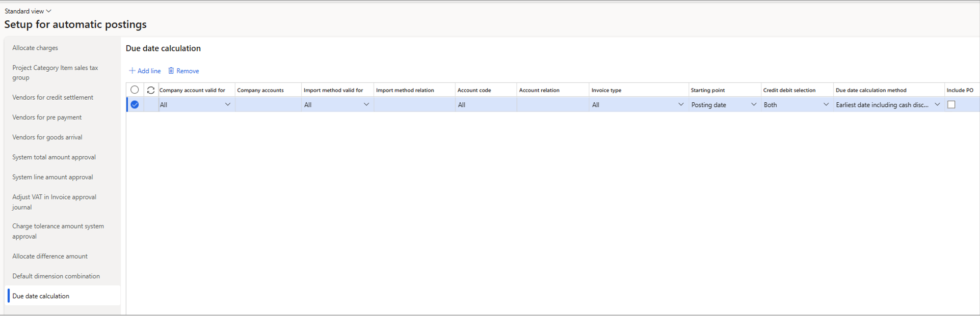The width and height of the screenshot is (980, 316).
Task: Enable the Include PO checkbox
Action: (x=951, y=105)
